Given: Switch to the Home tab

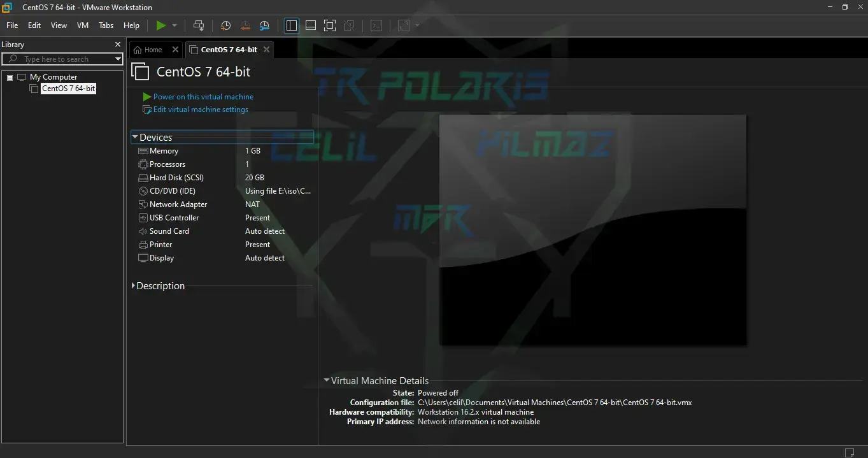Looking at the screenshot, I should (153, 50).
